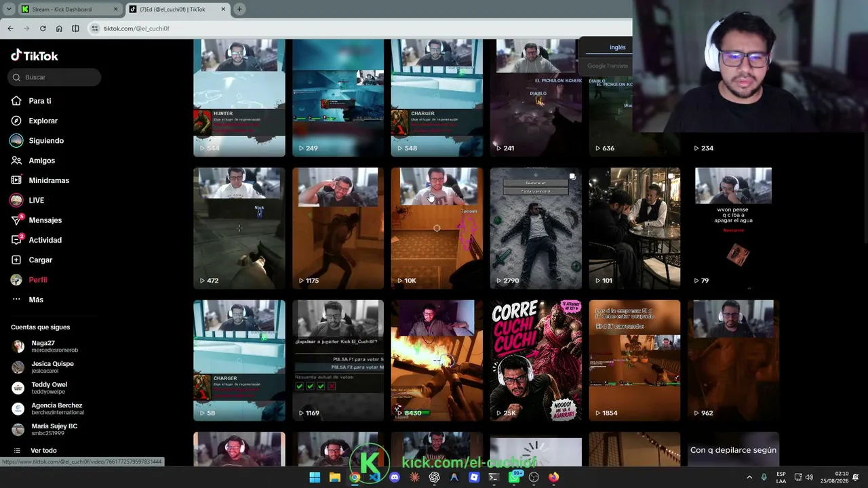Open the Más three-dots icon
This screenshot has height=488, width=868.
[16, 300]
